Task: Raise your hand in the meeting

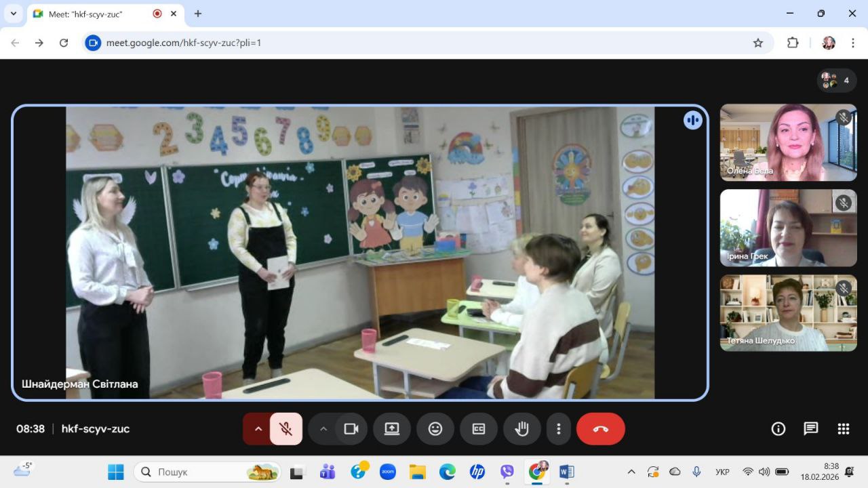Action: click(x=521, y=428)
